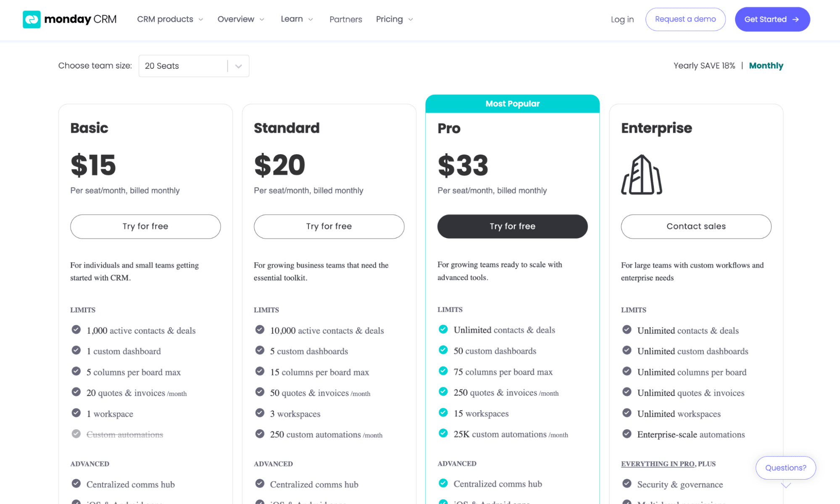840x504 pixels.
Task: Expand the CRM products menu
Action: click(x=170, y=19)
